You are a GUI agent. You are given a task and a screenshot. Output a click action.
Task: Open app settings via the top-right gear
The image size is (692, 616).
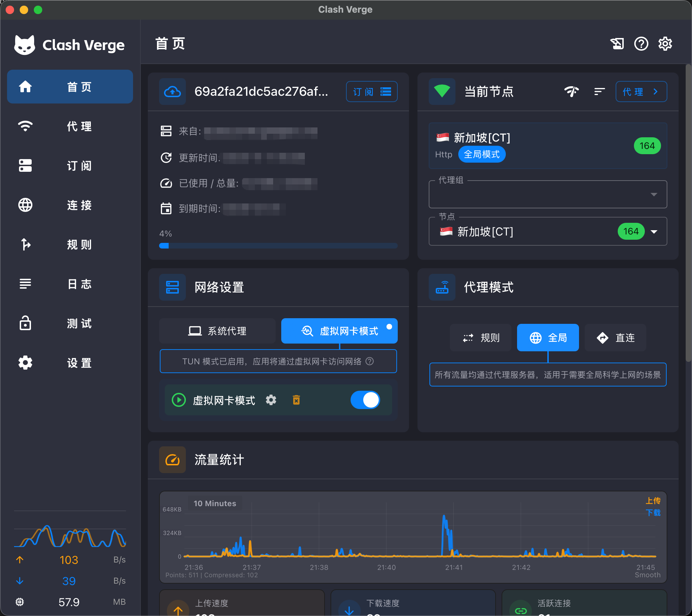tap(665, 44)
